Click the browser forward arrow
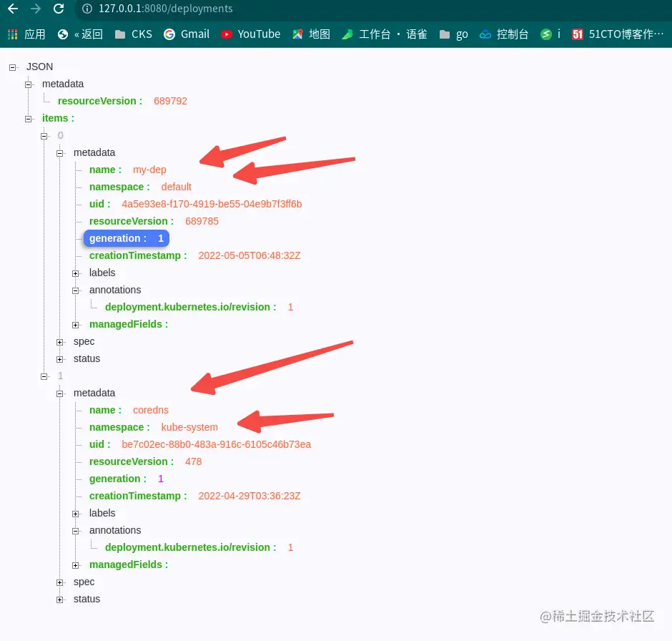672x641 pixels. [36, 9]
